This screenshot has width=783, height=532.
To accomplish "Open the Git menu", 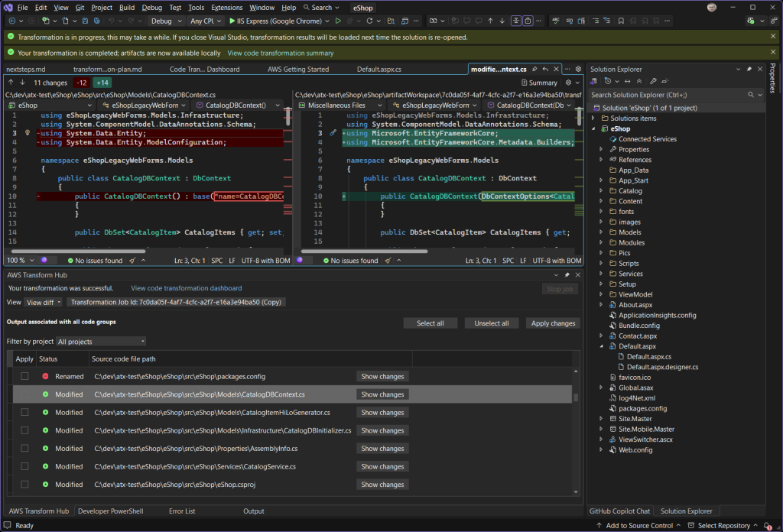I will click(x=79, y=7).
